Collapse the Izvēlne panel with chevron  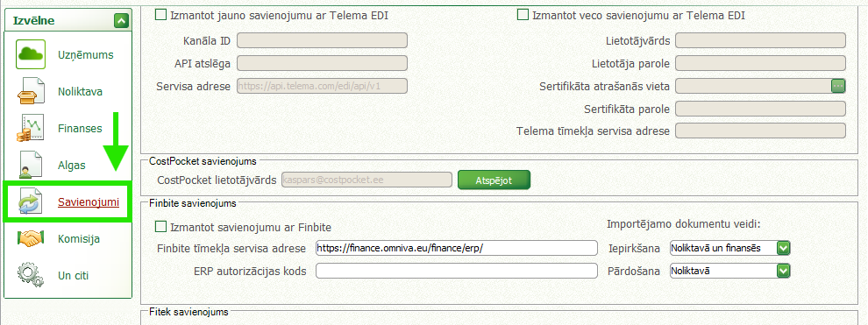point(121,21)
